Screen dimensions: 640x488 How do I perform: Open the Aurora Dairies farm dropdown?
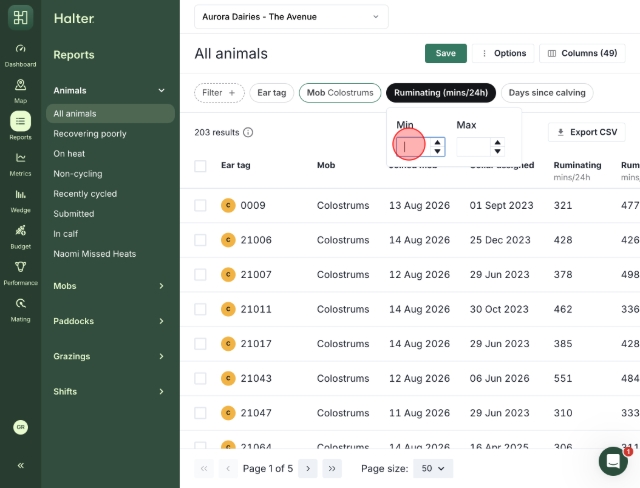pyautogui.click(x=291, y=17)
